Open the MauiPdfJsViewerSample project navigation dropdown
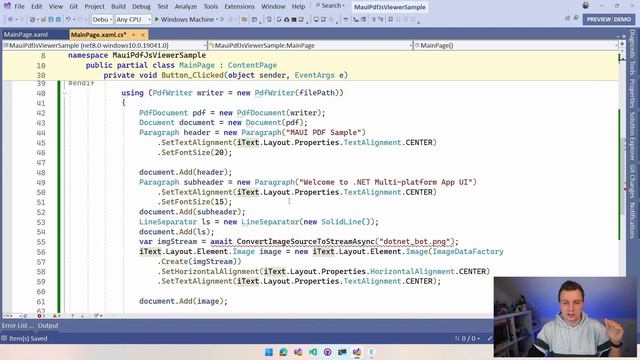The width and height of the screenshot is (640, 360). 105,45
